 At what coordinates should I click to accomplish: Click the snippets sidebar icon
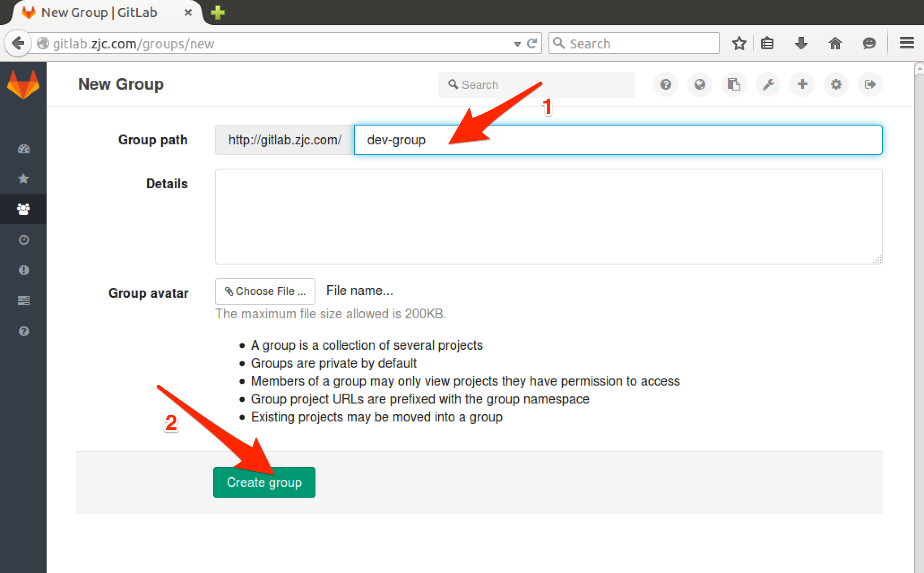point(24,300)
